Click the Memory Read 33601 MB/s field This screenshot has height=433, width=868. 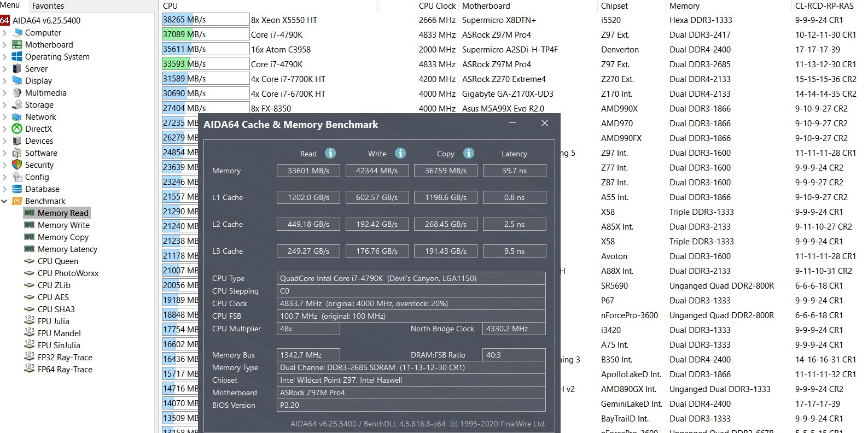(308, 171)
